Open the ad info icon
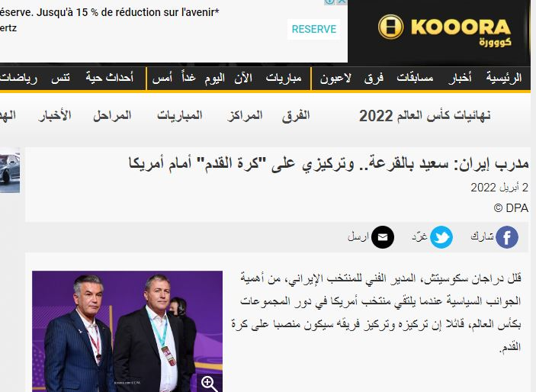 click(329, 2)
